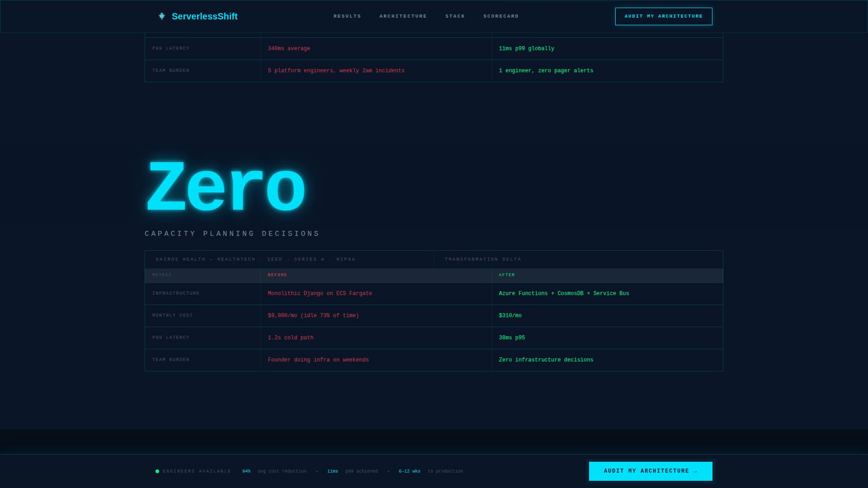Click the 6–12 wks to production stat
Image resolution: width=868 pixels, height=488 pixels.
click(431, 471)
